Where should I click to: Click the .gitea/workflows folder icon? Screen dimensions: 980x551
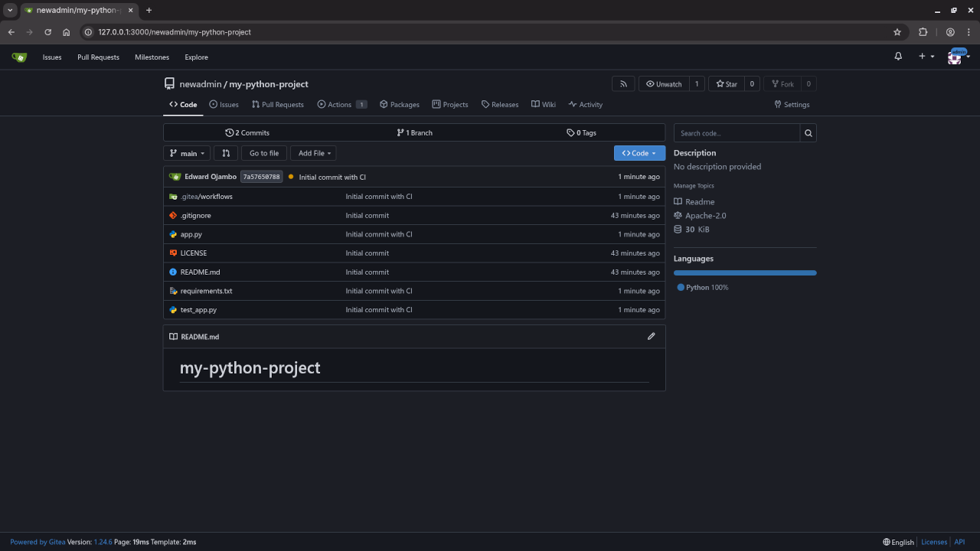click(x=173, y=197)
